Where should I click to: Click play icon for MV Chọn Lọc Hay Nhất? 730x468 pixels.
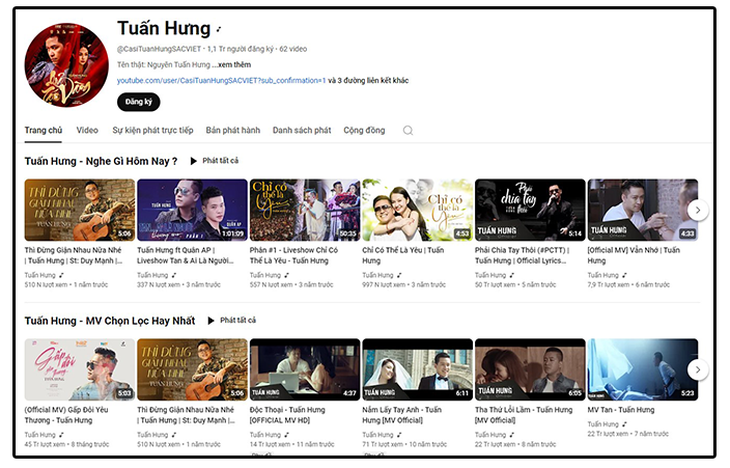pos(211,321)
